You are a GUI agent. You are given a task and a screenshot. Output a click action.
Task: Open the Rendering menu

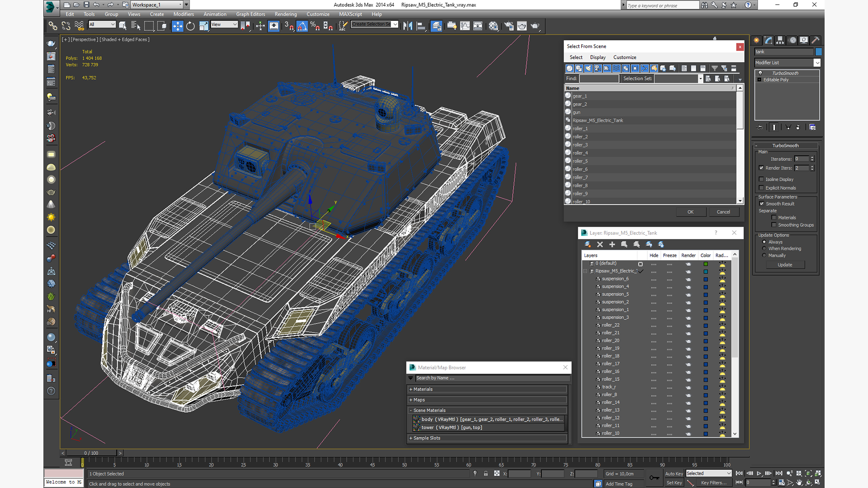coord(285,14)
